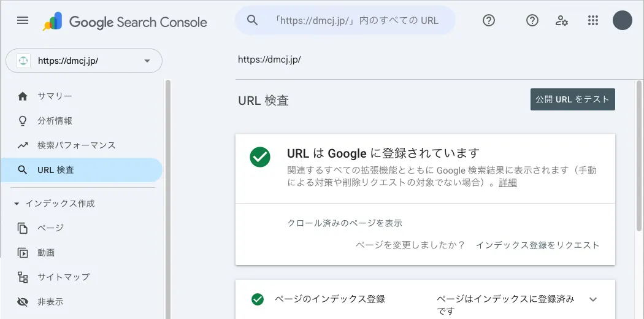Click the magnifier icon beside URL 検査
Screen dimensions: 644x319
(x=23, y=170)
